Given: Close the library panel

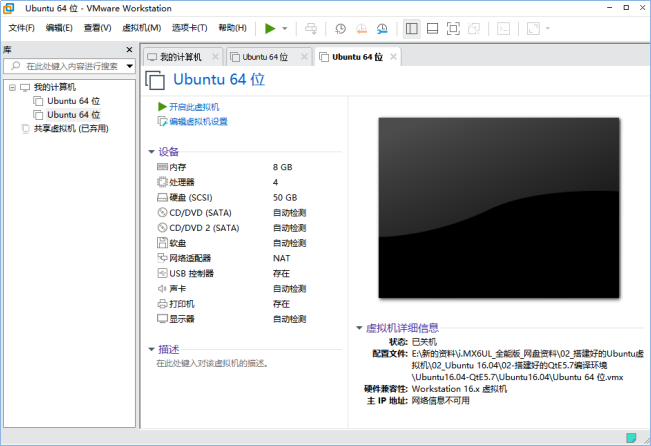Looking at the screenshot, I should [x=129, y=49].
